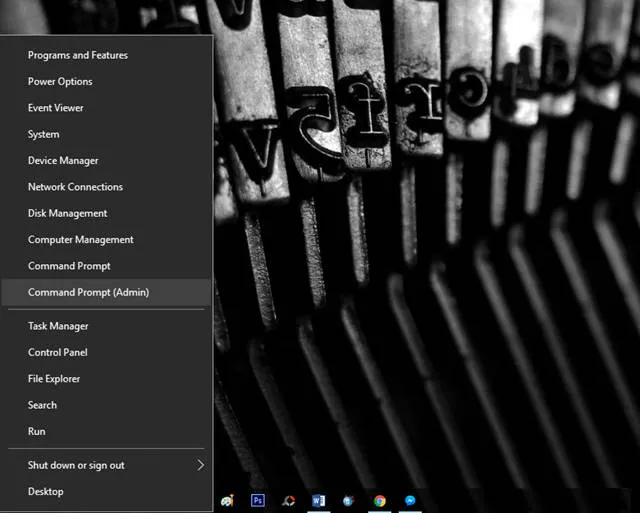Launch Command Prompt (Admin)

[x=106, y=292]
